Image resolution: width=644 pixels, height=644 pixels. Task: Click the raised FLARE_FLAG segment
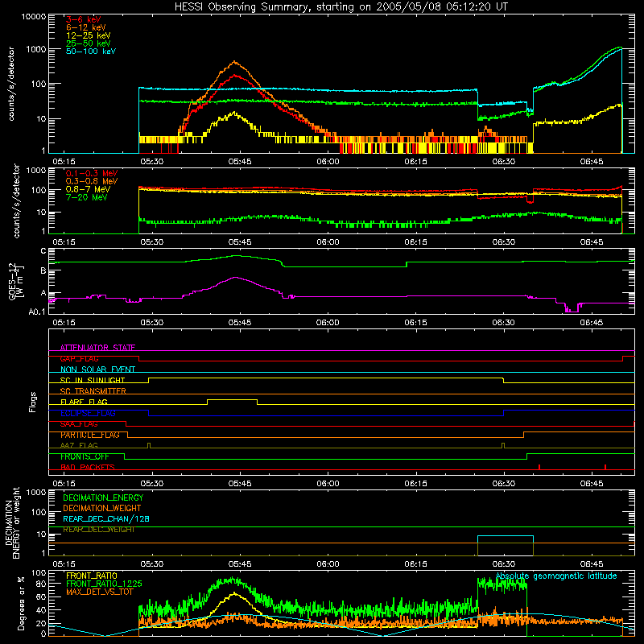[232, 399]
